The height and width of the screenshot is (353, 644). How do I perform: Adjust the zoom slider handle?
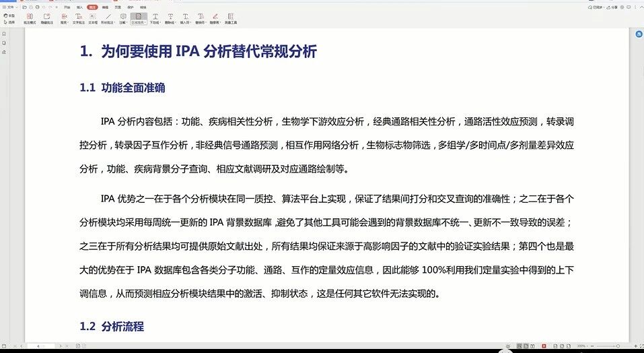tap(618, 346)
